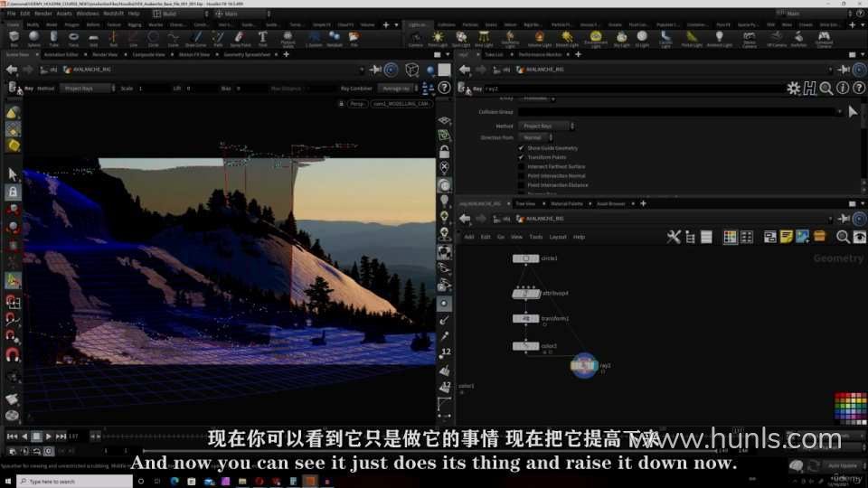Open Layout menu in network editor
Image resolution: width=868 pixels, height=488 pixels.
pyautogui.click(x=558, y=237)
